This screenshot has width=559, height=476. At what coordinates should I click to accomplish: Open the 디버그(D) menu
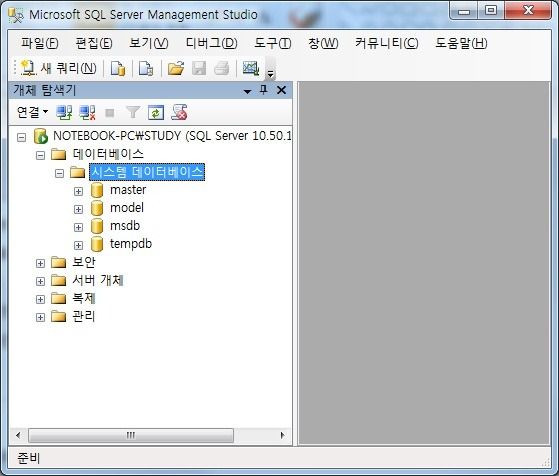(211, 43)
